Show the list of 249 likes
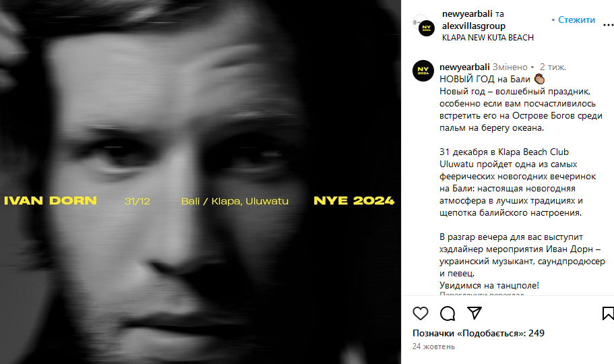The height and width of the screenshot is (364, 614). (x=479, y=333)
